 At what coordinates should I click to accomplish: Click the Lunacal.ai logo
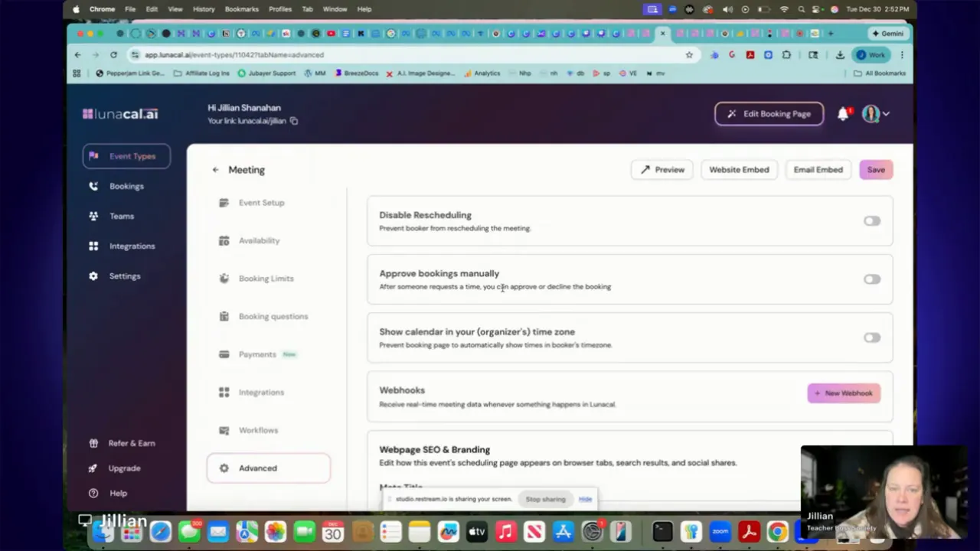point(119,113)
